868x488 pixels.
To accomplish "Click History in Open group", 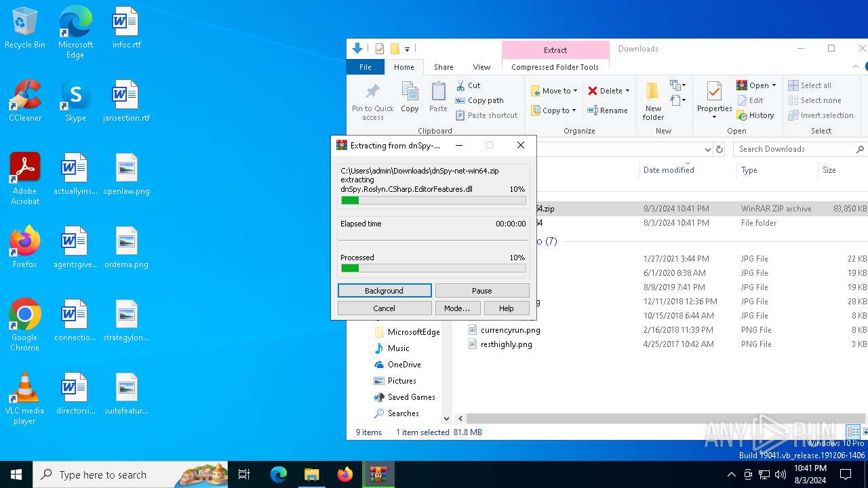I will (755, 115).
